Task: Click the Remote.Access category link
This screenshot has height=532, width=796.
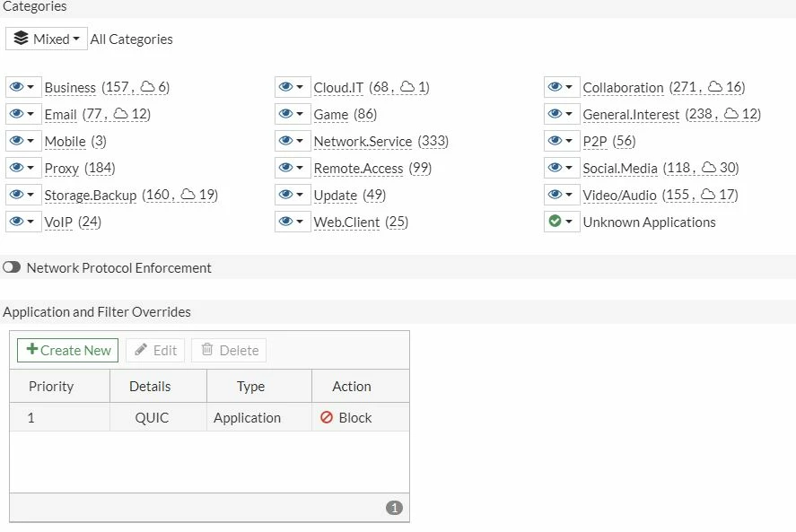Action: pyautogui.click(x=358, y=169)
